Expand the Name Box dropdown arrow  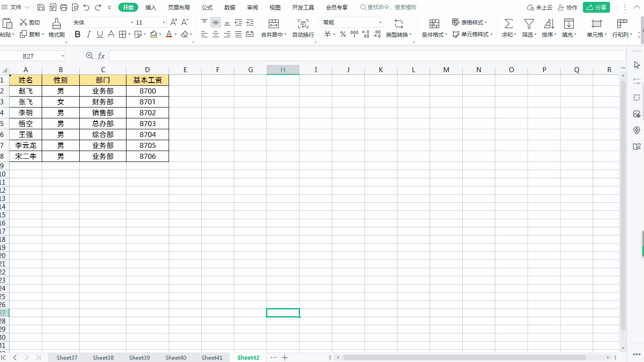[63, 56]
